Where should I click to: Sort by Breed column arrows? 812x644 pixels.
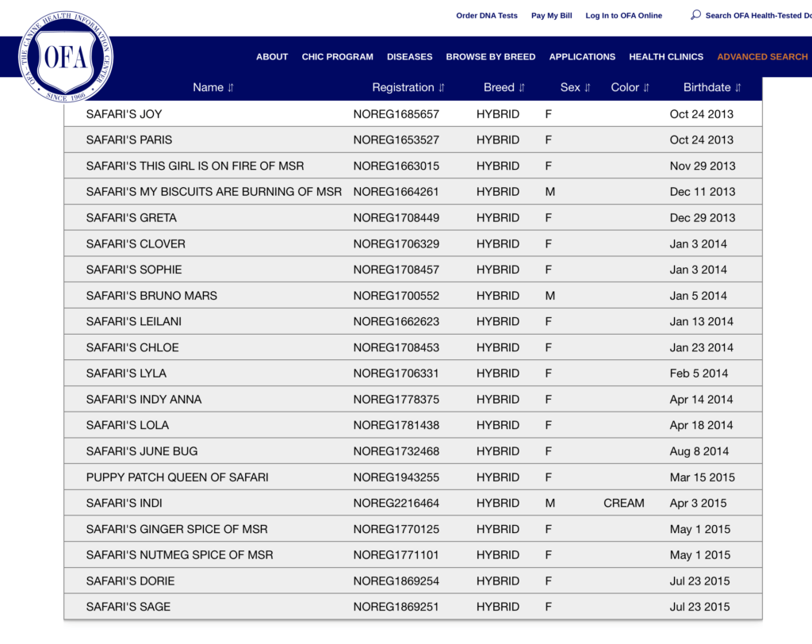(522, 87)
